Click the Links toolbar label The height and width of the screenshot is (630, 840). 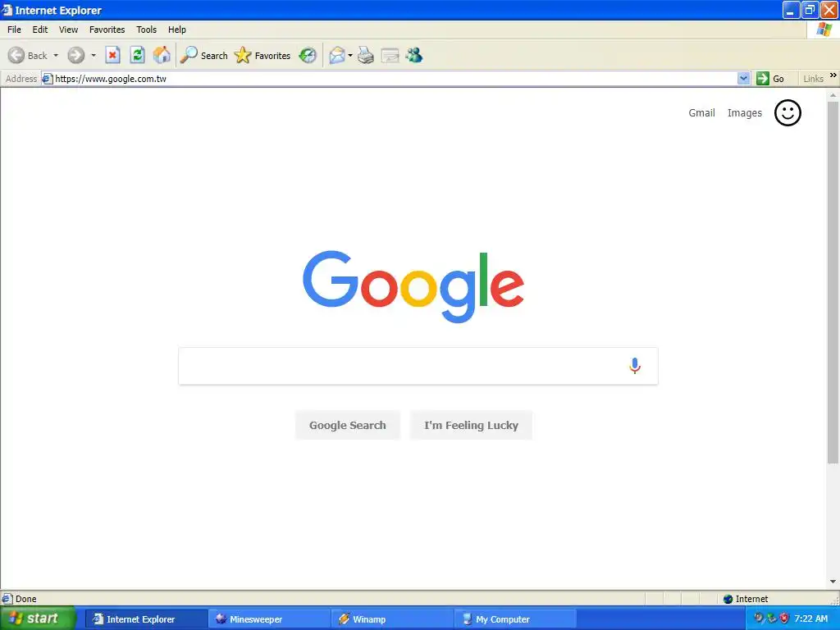pos(813,79)
